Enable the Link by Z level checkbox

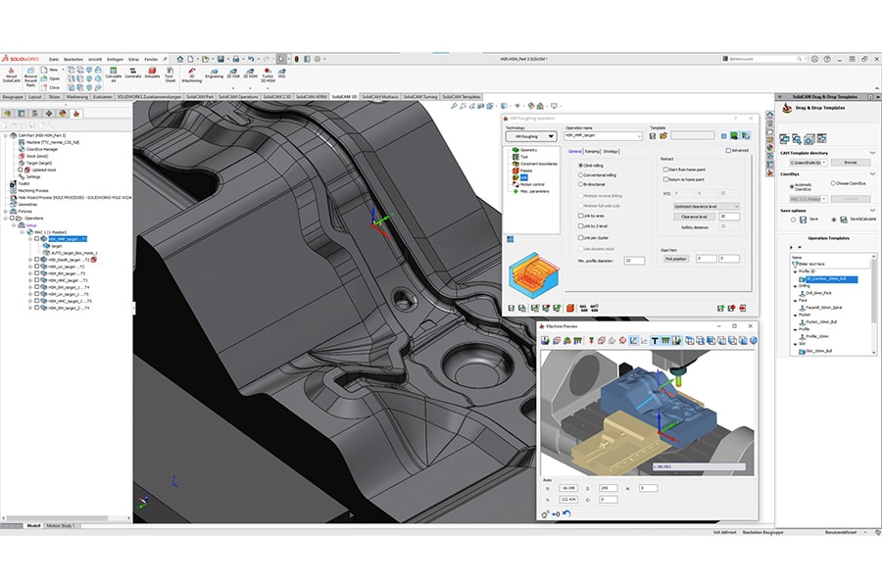click(580, 225)
